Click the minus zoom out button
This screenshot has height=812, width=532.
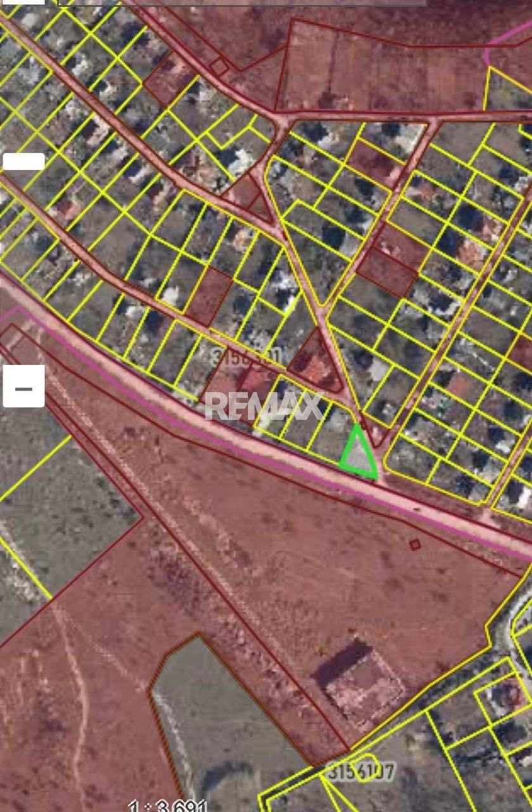point(23,386)
